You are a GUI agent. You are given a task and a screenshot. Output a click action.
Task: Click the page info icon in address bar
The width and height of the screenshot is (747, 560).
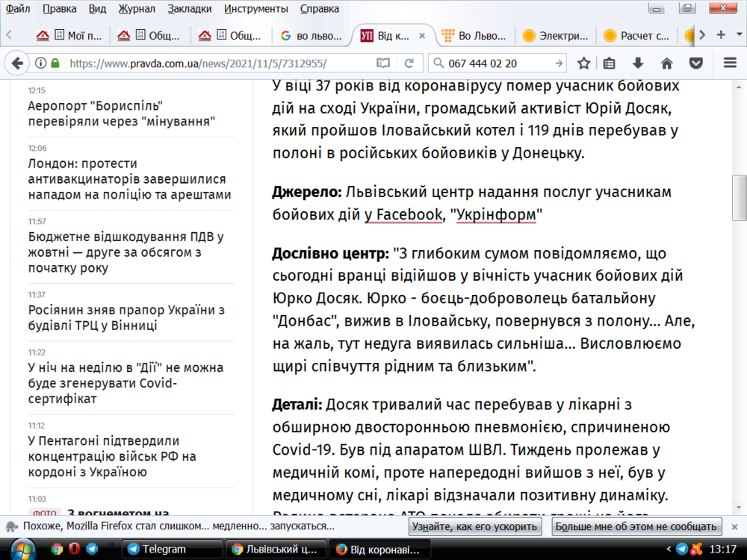(x=40, y=63)
